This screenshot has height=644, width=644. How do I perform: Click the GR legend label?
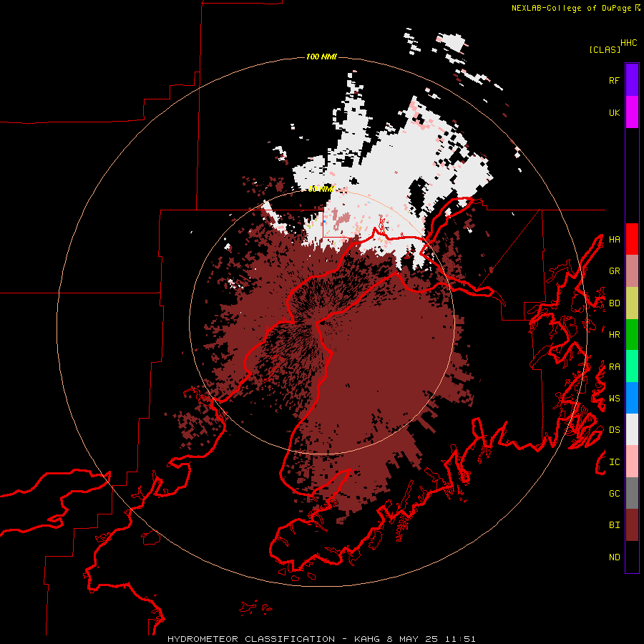(614, 271)
